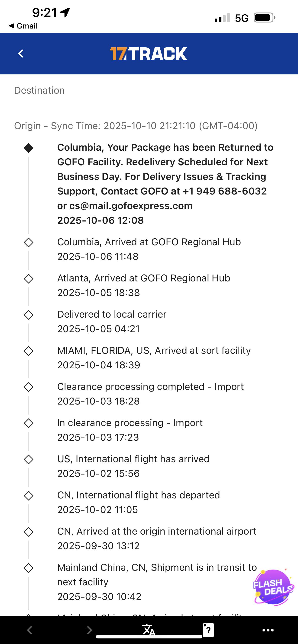Viewport: 298px width, 644px height.
Task: Open the translate page icon
Action: [x=148, y=629]
